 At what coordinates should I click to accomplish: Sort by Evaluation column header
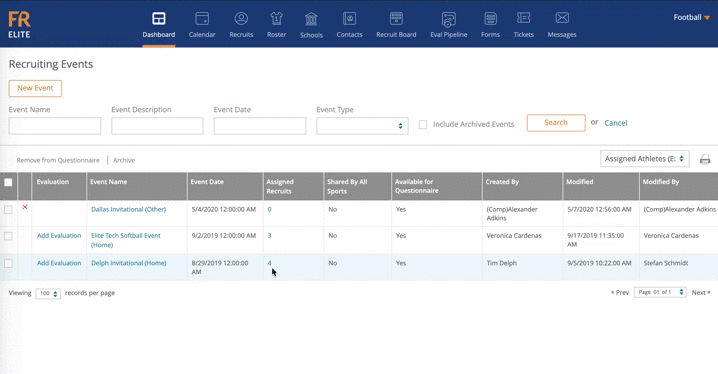(53, 182)
